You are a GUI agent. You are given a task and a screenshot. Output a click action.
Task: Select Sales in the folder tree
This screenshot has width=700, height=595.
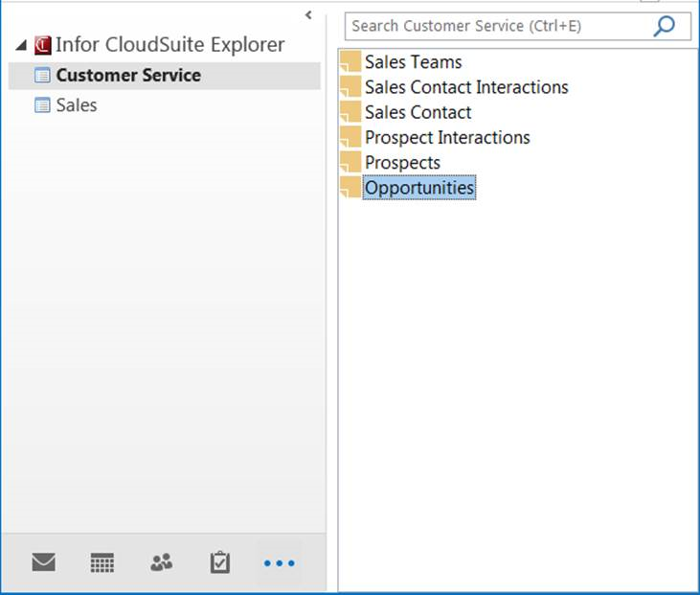[77, 105]
